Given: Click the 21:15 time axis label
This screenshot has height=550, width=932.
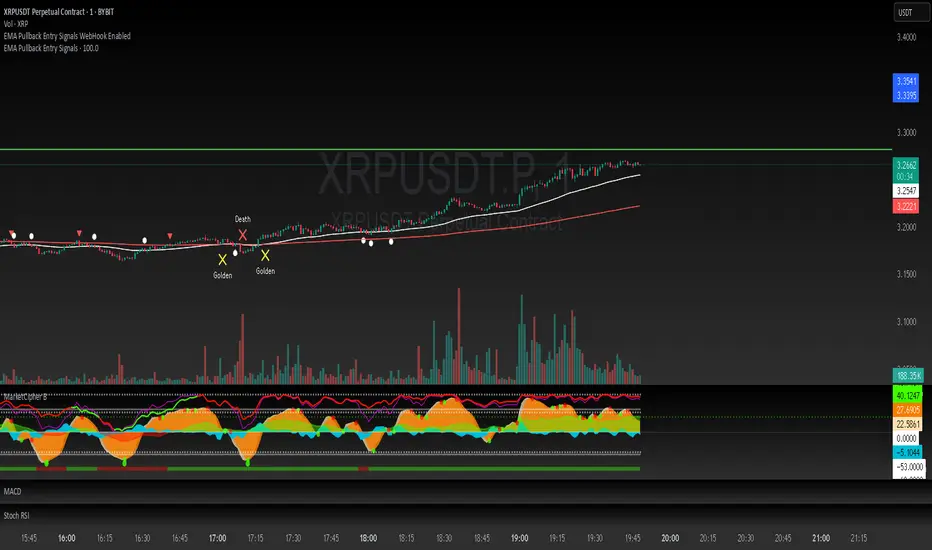Looking at the screenshot, I should [x=858, y=538].
